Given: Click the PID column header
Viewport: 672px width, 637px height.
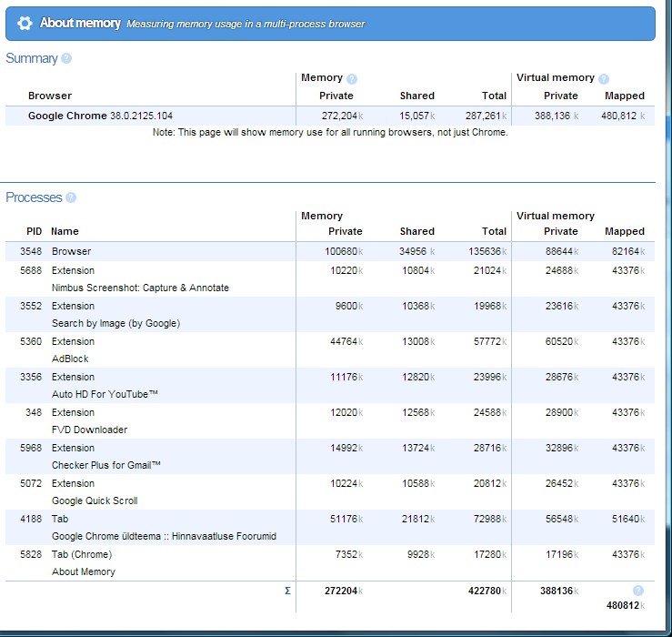Looking at the screenshot, I should click(x=35, y=232).
